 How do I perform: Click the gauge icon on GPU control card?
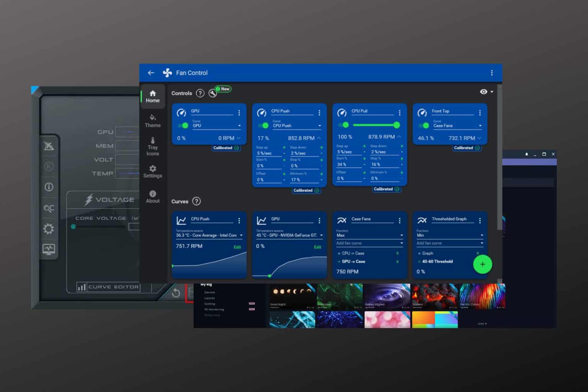[x=181, y=113]
